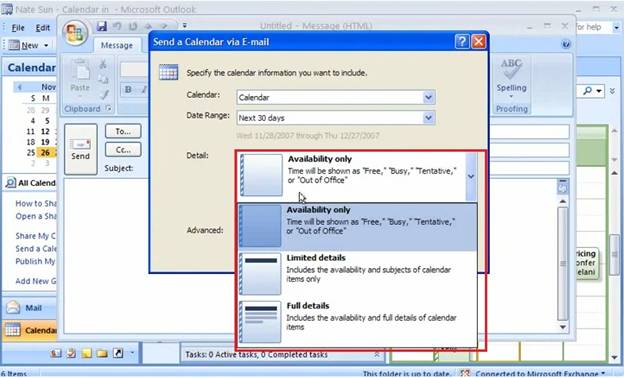This screenshot has width=624, height=378.
Task: Expand the Clipboard group dialog launcher
Action: point(108,108)
